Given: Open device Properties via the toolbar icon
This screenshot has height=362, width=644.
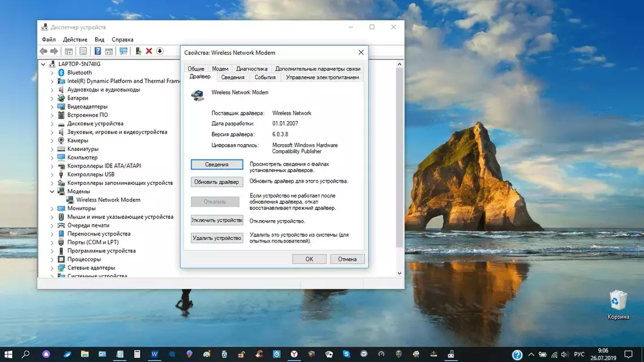Looking at the screenshot, I should (83, 51).
